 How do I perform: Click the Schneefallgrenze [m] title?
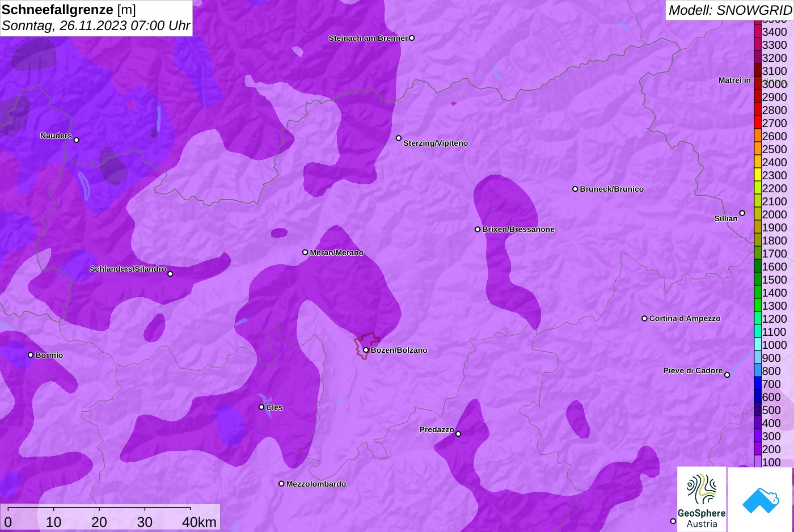69,10
